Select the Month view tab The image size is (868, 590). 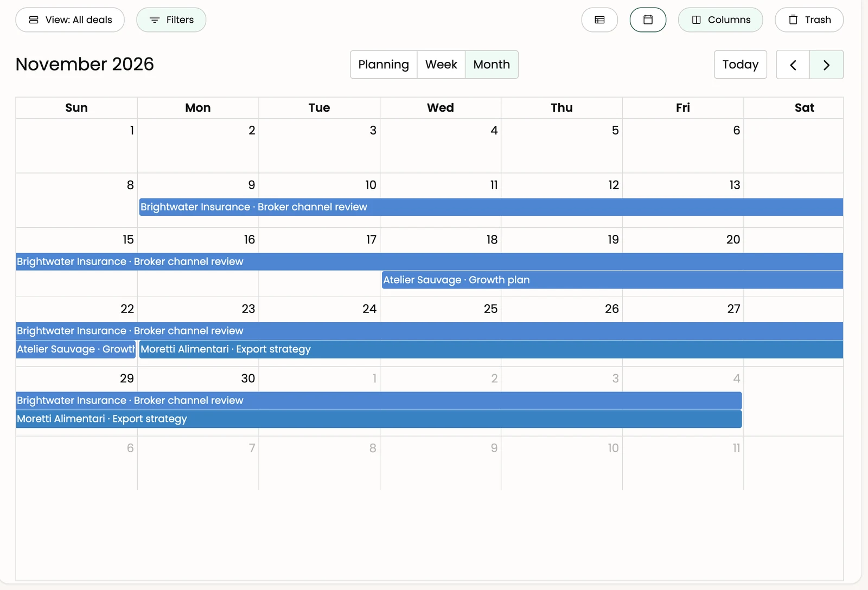[x=492, y=65]
